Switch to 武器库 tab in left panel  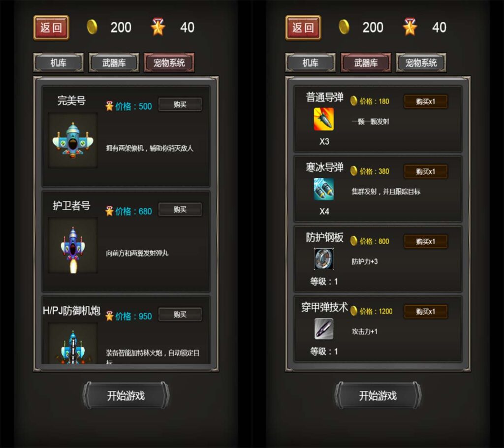(114, 63)
